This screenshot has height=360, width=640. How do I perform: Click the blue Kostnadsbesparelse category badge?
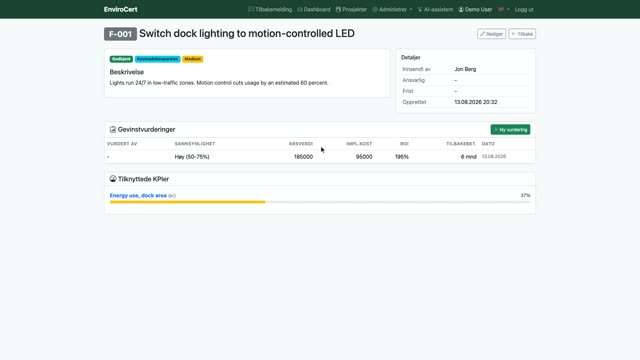158,59
